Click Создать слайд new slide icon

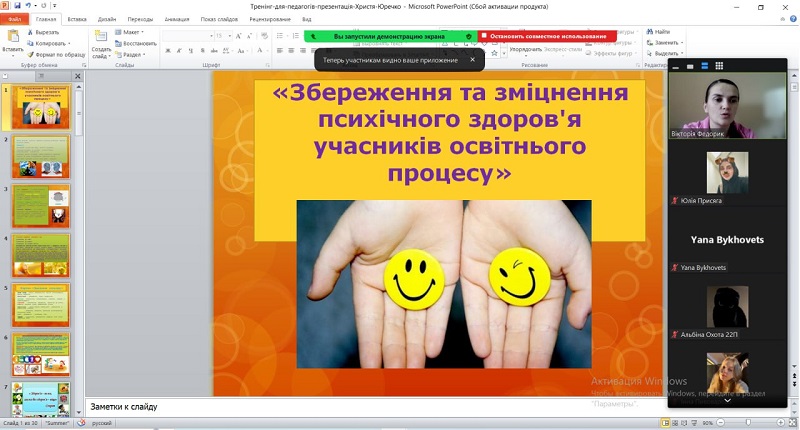click(101, 38)
